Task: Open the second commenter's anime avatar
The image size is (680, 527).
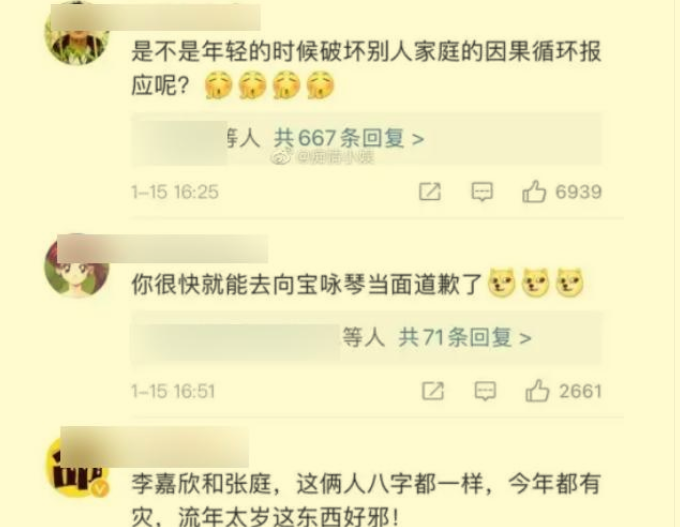Action: click(77, 268)
